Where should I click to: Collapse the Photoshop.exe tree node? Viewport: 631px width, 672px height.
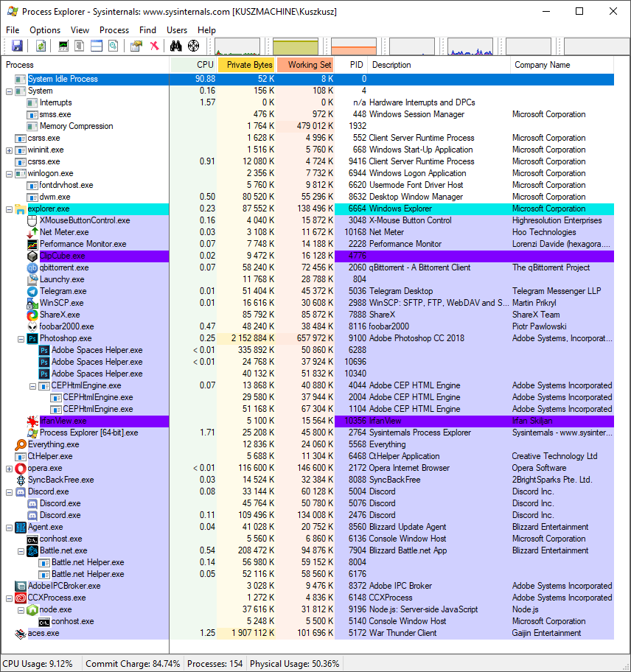click(x=21, y=339)
